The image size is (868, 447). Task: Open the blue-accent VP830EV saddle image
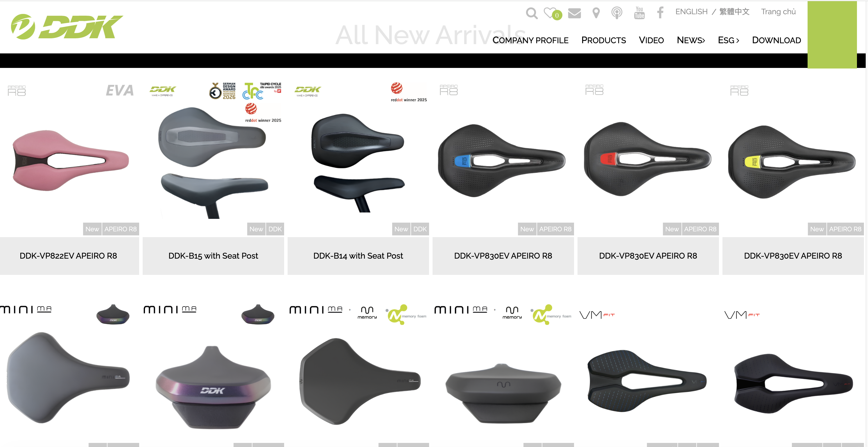502,161
